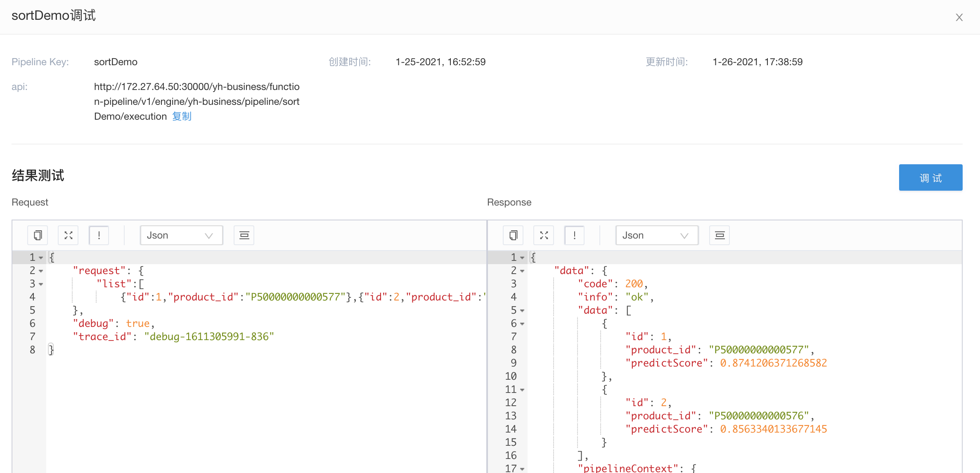Click the creation time 1-25-2021, 16:52:59
The height and width of the screenshot is (473, 980).
[440, 62]
